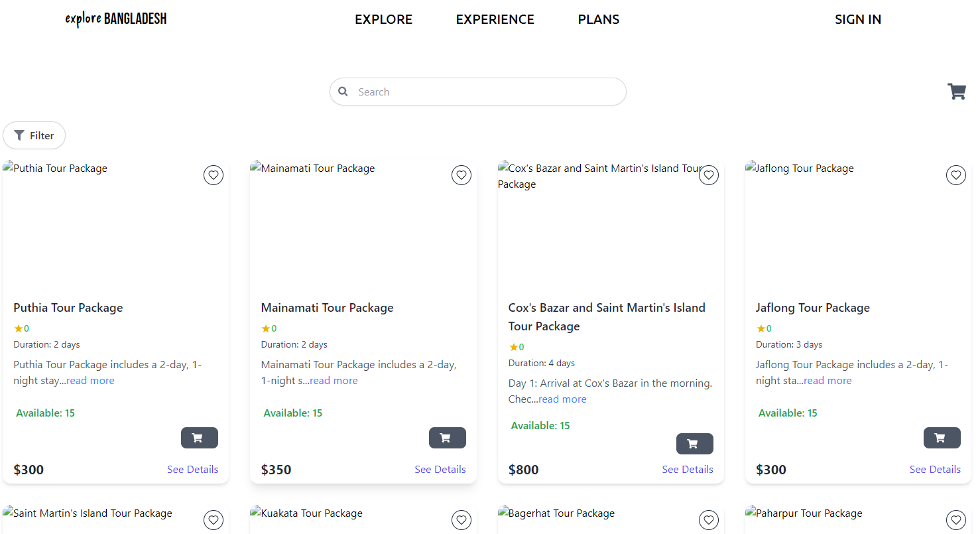Like the Jaflong Tour Package heart icon
The height and width of the screenshot is (534, 980).
[956, 175]
